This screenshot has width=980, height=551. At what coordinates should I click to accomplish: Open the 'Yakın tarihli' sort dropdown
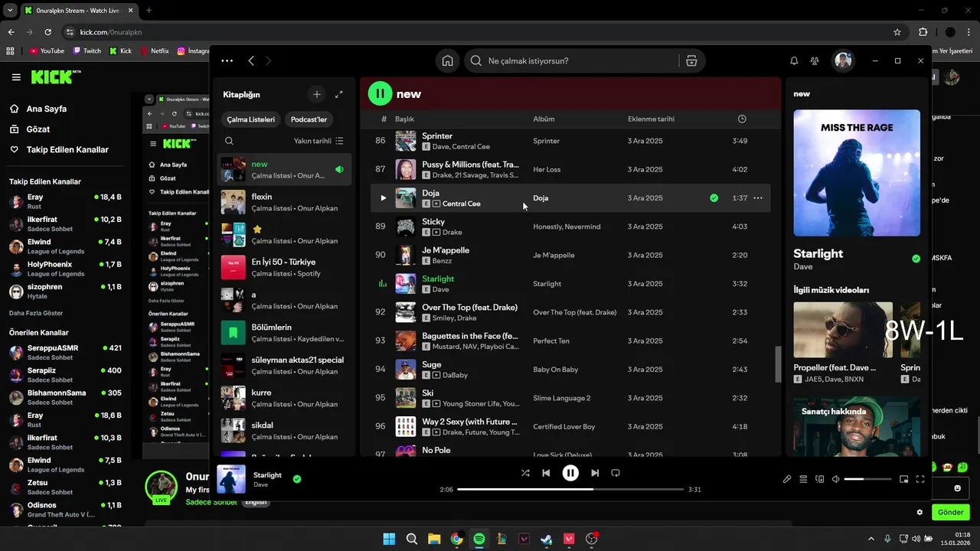(x=318, y=141)
